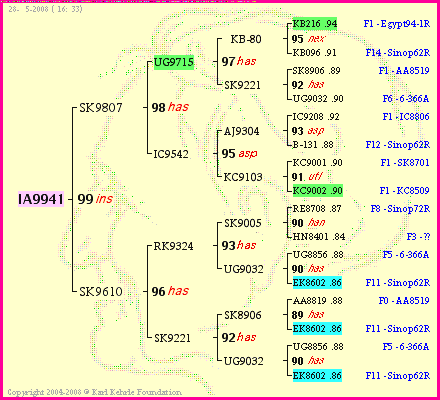Select the '91 ufl' label

point(307,177)
